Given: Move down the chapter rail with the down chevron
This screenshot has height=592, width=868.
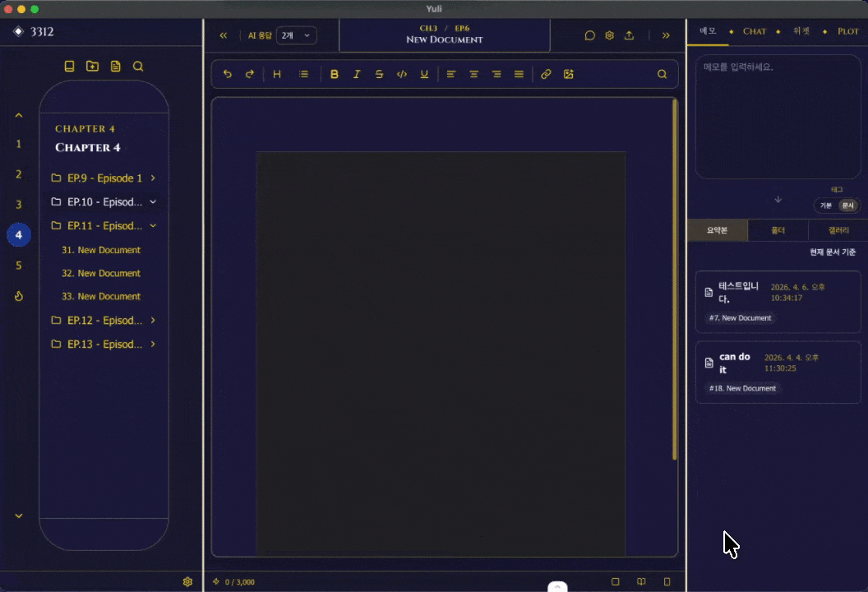Looking at the screenshot, I should [x=19, y=516].
